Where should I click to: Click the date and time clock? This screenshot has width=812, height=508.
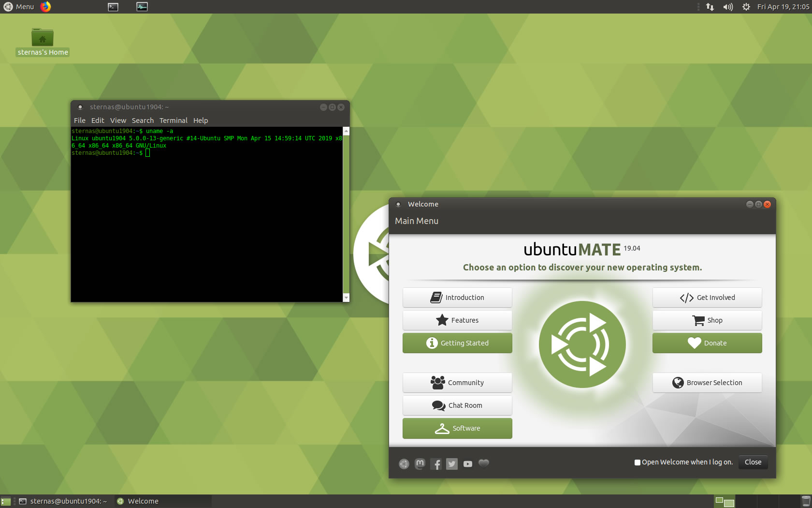coord(783,7)
